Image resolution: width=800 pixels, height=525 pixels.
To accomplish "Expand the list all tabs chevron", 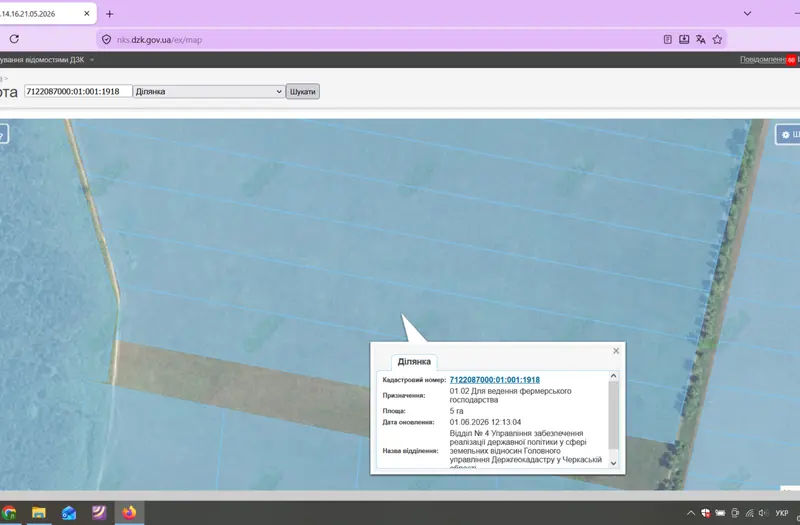I will coord(747,13).
